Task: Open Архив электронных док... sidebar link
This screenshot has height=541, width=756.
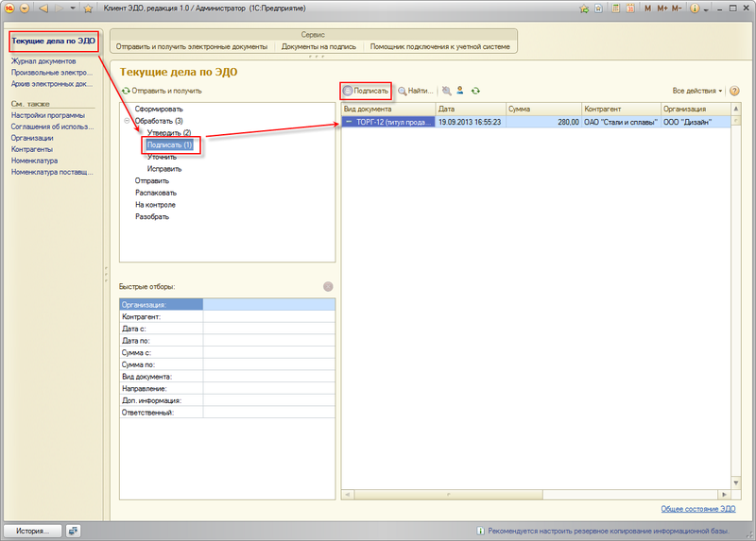Action: point(52,84)
